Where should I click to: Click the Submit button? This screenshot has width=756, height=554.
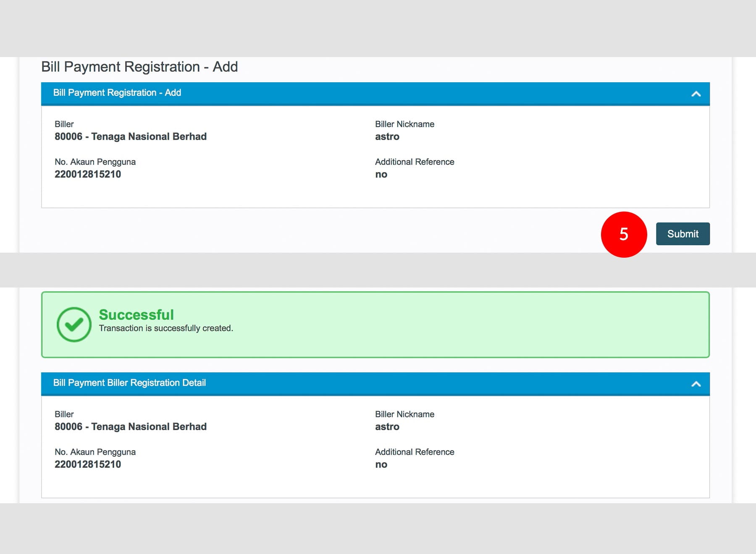pyautogui.click(x=682, y=234)
